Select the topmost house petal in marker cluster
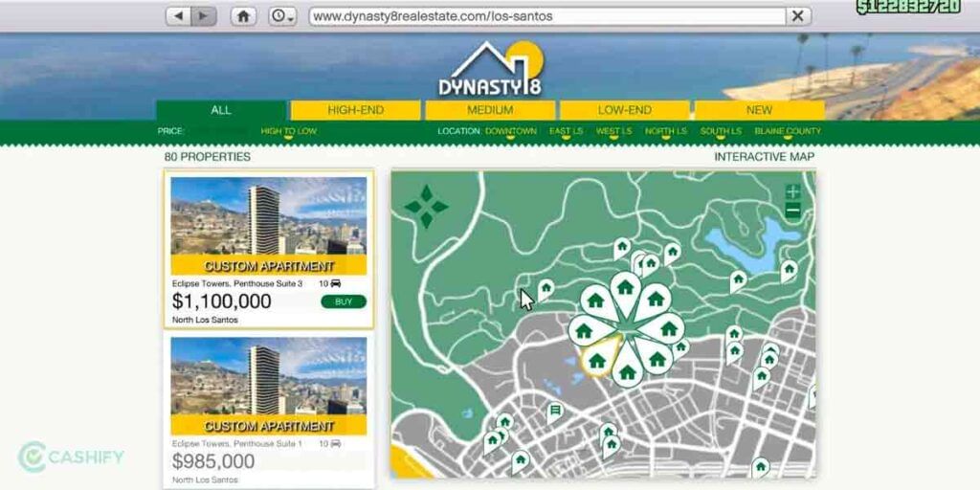 point(626,289)
